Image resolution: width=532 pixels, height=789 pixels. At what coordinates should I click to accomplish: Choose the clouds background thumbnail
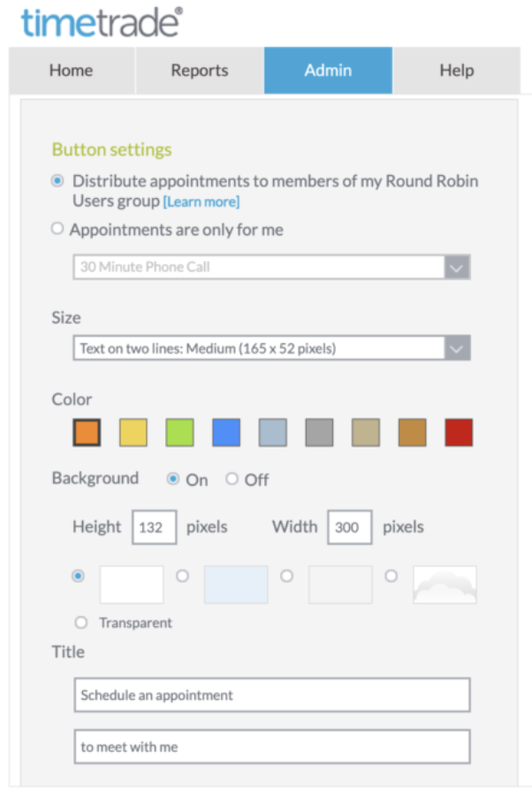pos(445,584)
